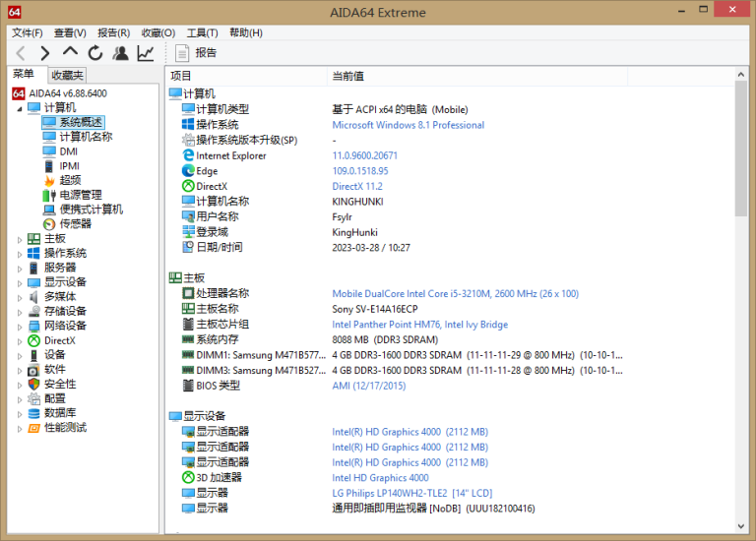Click the Edge version 109.0.1518.95 link

[x=359, y=171]
